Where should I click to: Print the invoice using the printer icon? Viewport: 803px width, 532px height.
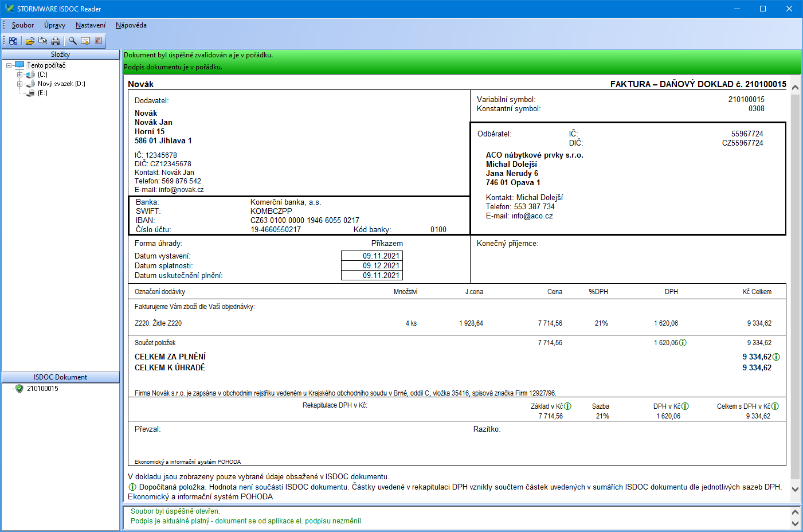tap(56, 41)
